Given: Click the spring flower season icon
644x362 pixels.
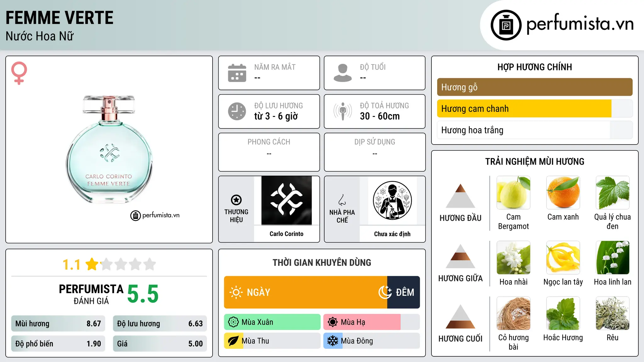Looking at the screenshot, I should (233, 322).
